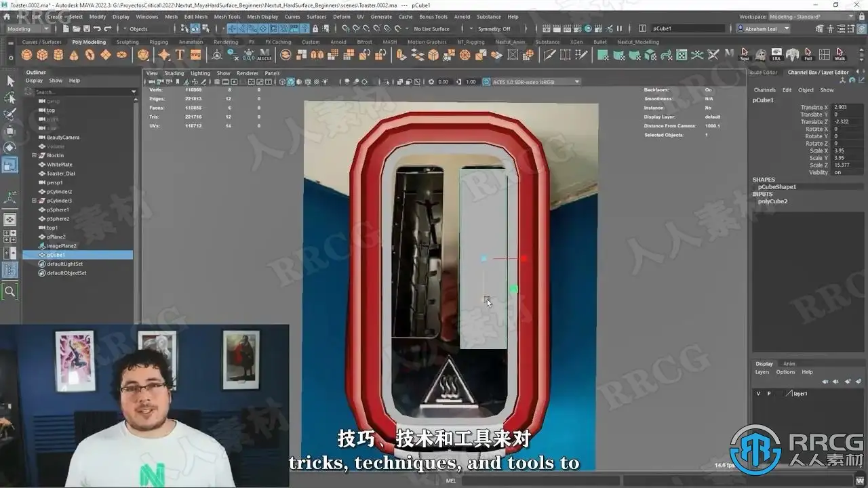
Task: Activate the Scale tool in toolbox
Action: (x=10, y=165)
